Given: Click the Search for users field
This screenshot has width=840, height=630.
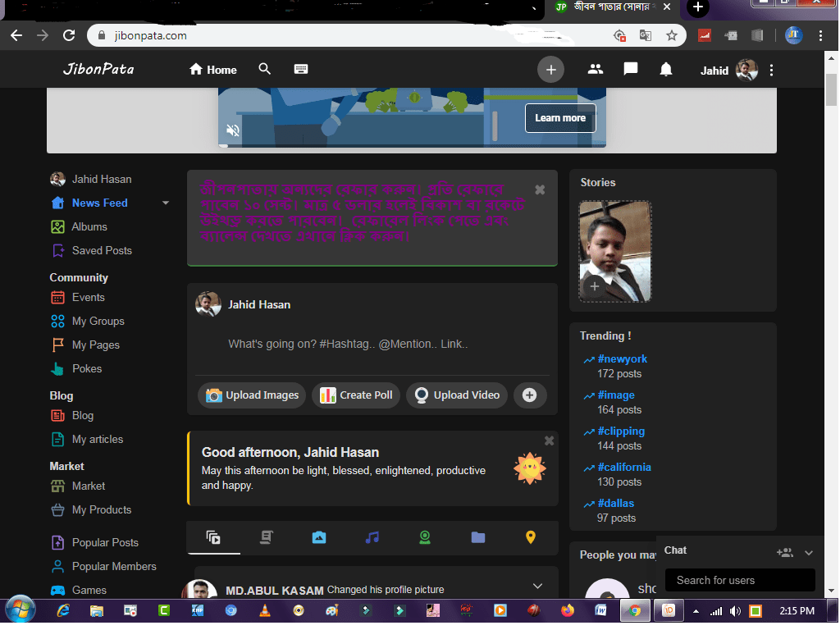Looking at the screenshot, I should pos(740,581).
